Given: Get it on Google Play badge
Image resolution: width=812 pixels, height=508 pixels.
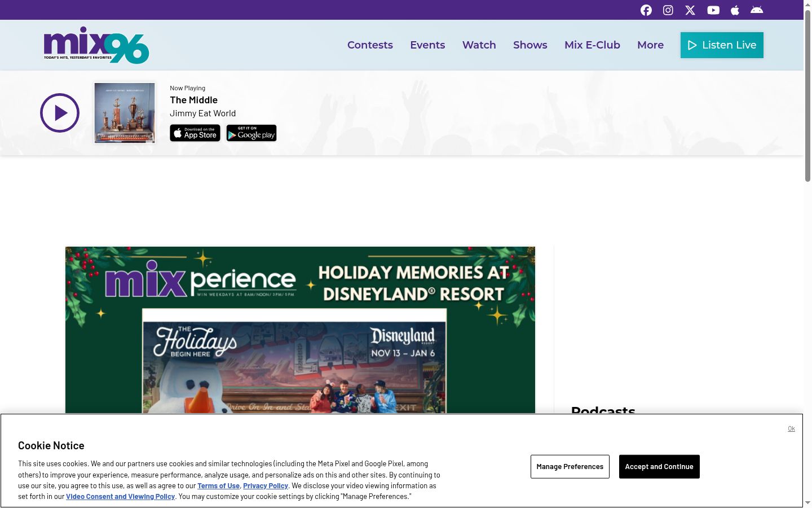Looking at the screenshot, I should (251, 133).
